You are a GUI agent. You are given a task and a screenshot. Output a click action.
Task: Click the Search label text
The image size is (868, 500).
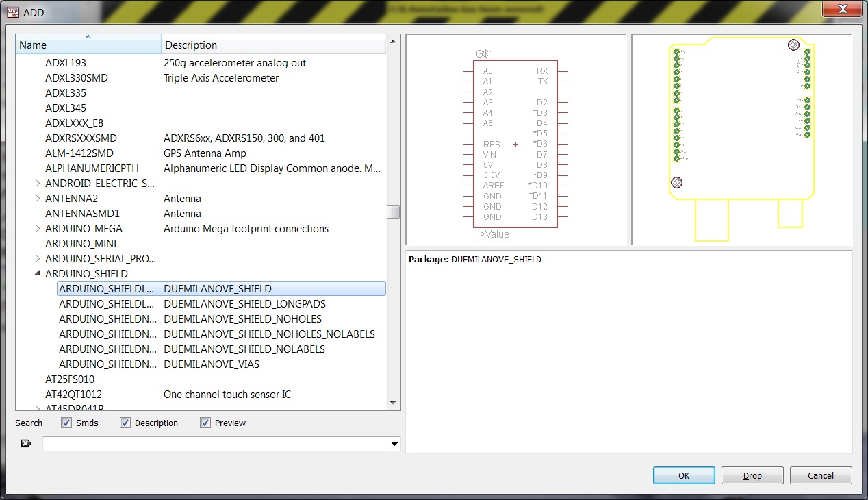coord(29,423)
